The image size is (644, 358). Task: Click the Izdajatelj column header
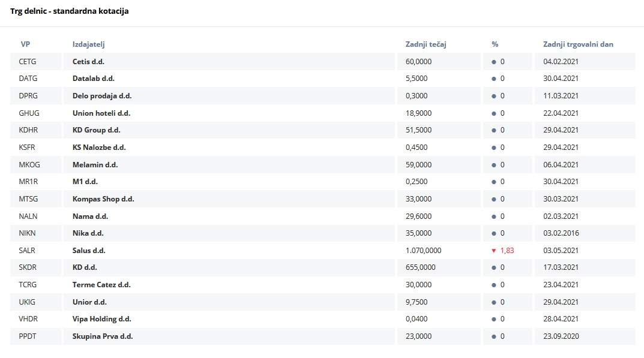pyautogui.click(x=89, y=44)
